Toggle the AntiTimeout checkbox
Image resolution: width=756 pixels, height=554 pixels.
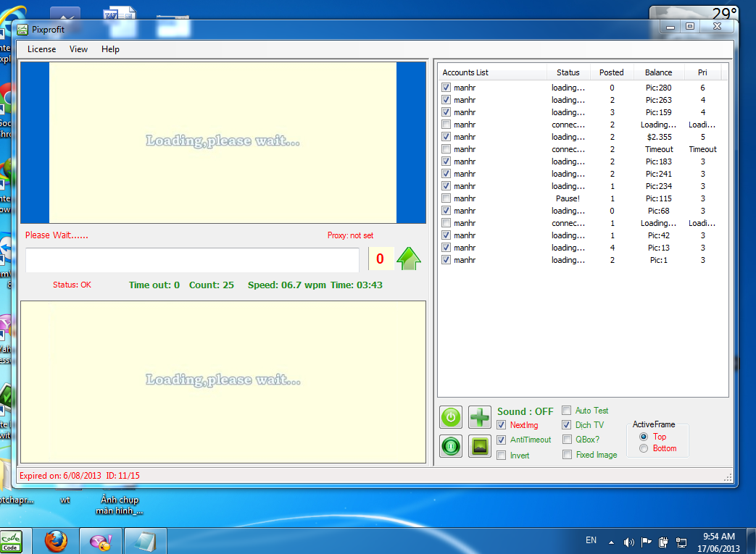(x=502, y=440)
